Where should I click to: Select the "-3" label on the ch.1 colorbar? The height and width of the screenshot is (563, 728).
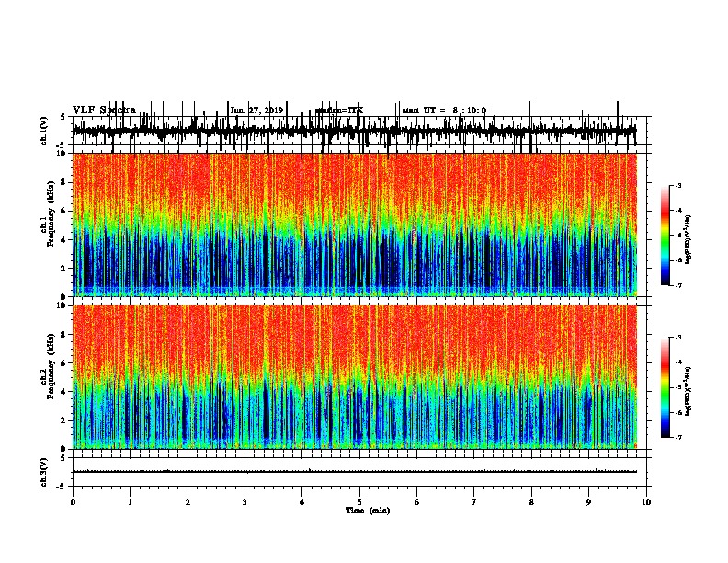[677, 186]
